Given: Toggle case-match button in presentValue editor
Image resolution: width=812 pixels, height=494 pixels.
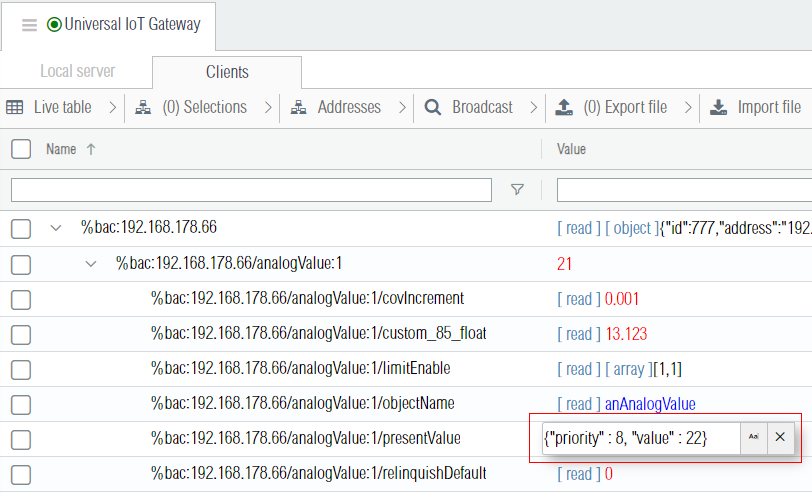Looking at the screenshot, I should click(753, 438).
